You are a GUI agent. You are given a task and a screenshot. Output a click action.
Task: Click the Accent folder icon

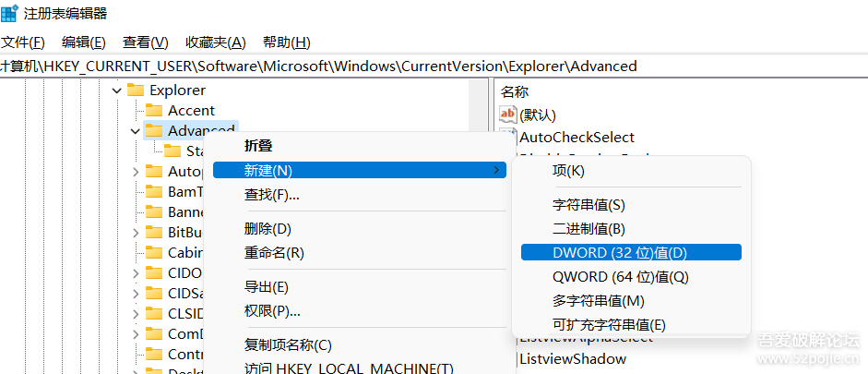click(154, 110)
